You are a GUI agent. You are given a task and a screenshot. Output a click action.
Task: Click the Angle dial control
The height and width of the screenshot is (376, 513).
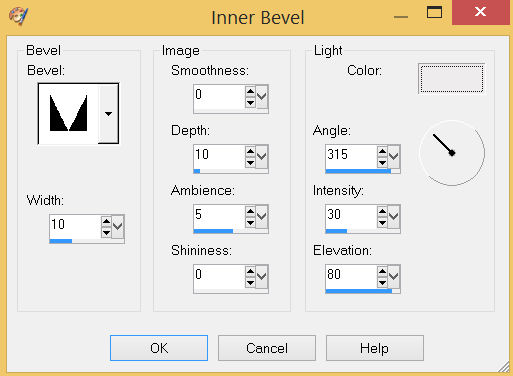coord(452,153)
